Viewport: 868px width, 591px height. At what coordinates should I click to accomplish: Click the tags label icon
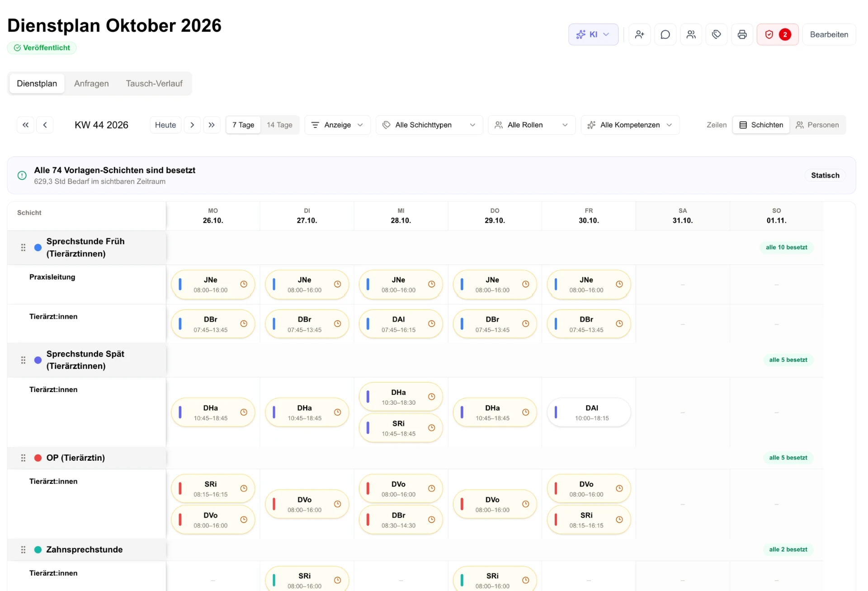(717, 34)
